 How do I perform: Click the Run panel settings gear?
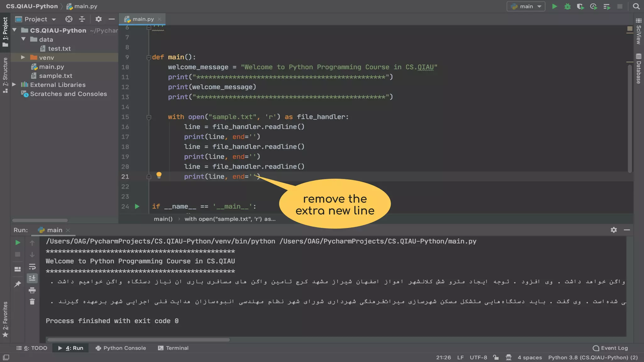click(613, 230)
